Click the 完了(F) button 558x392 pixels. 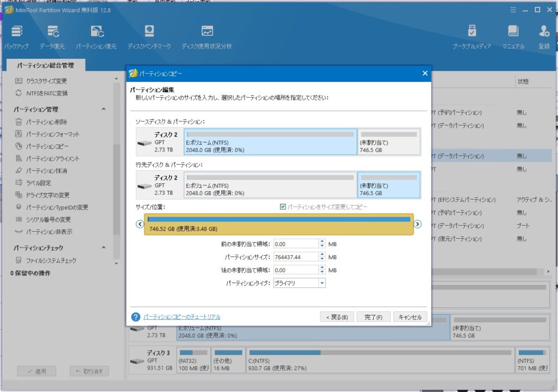[374, 317]
